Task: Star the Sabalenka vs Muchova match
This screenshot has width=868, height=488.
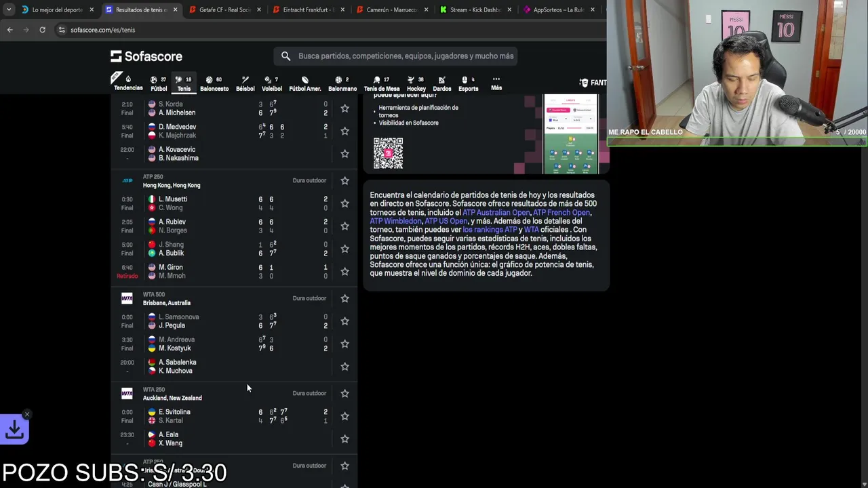Action: [x=344, y=367]
